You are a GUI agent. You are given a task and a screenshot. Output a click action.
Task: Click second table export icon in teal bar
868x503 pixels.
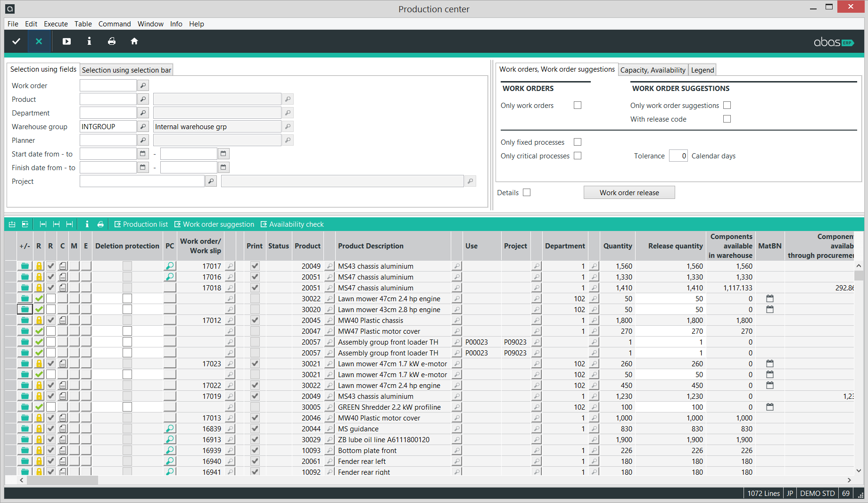pos(25,224)
